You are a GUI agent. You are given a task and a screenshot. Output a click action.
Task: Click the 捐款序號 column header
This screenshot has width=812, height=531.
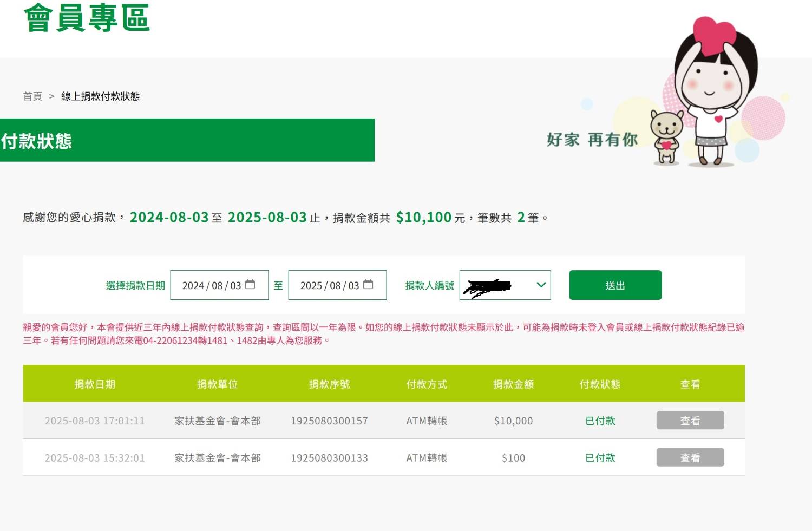329,384
